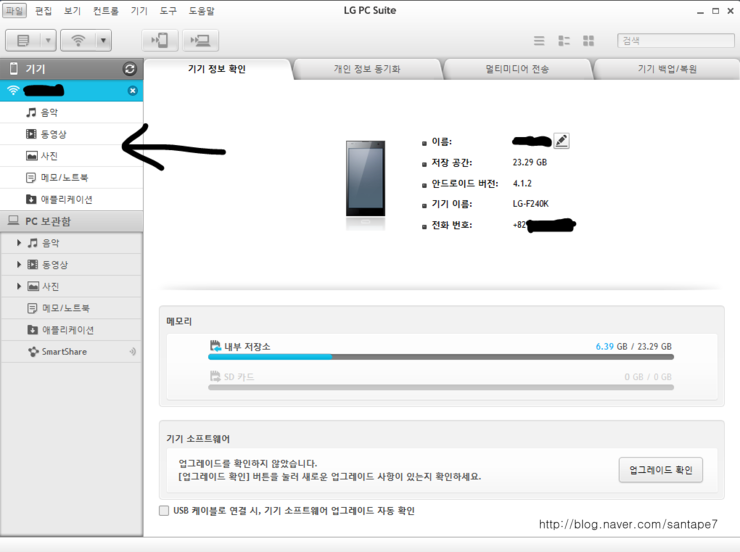Open device 동영상 category
This screenshot has height=552, width=740.
71,134
